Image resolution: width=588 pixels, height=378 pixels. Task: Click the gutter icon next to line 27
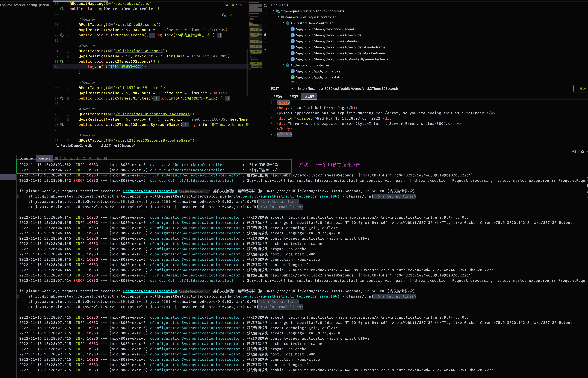(x=62, y=35)
